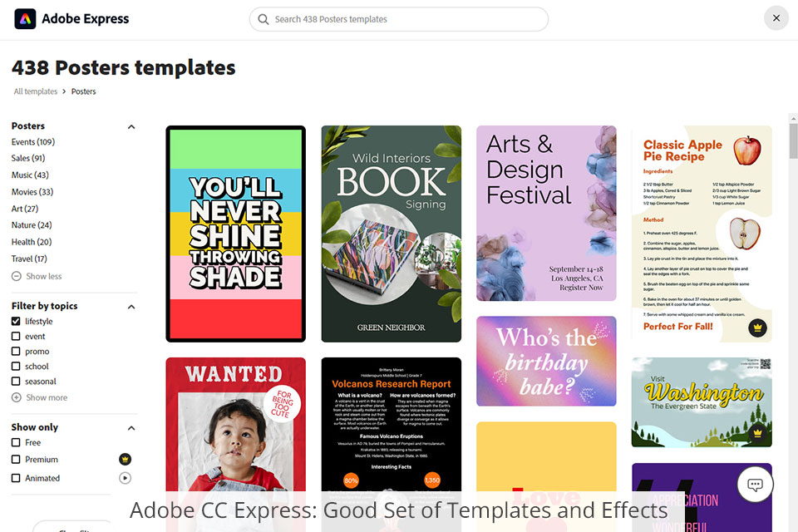Image resolution: width=798 pixels, height=532 pixels.
Task: Click the minus icon next to Show less
Action: tap(17, 276)
